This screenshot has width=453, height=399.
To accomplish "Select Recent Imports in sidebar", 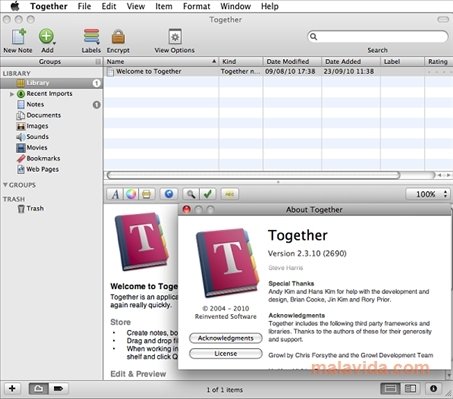I will tap(49, 94).
